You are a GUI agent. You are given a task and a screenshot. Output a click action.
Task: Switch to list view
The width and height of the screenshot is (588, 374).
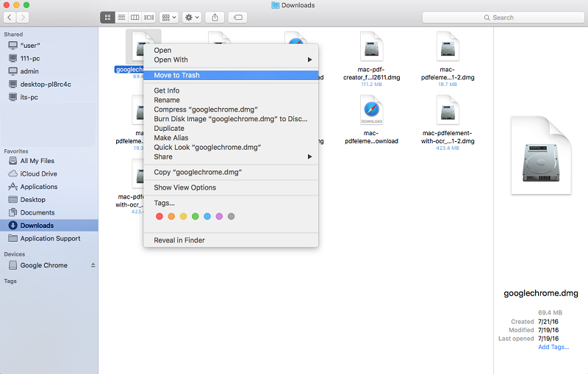click(x=121, y=17)
